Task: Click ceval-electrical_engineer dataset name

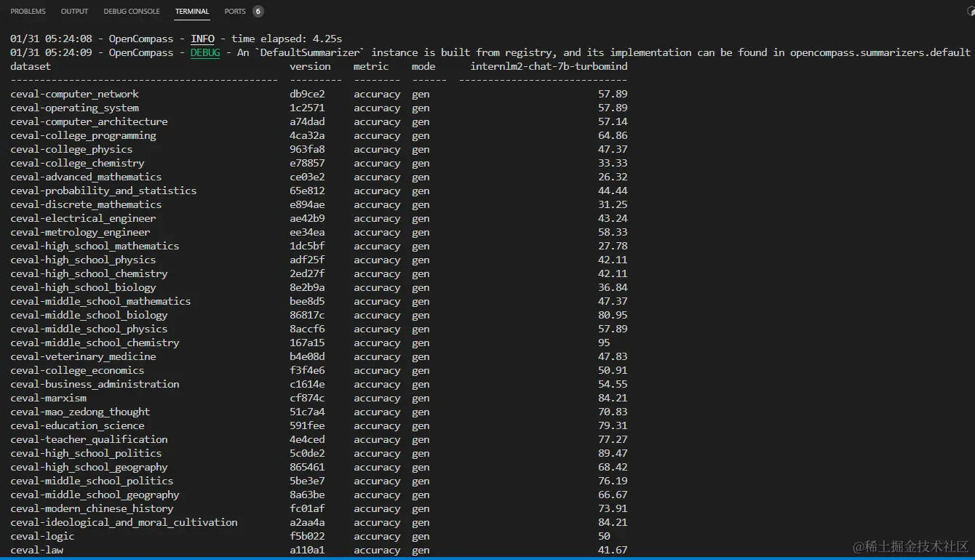Action: tap(83, 218)
